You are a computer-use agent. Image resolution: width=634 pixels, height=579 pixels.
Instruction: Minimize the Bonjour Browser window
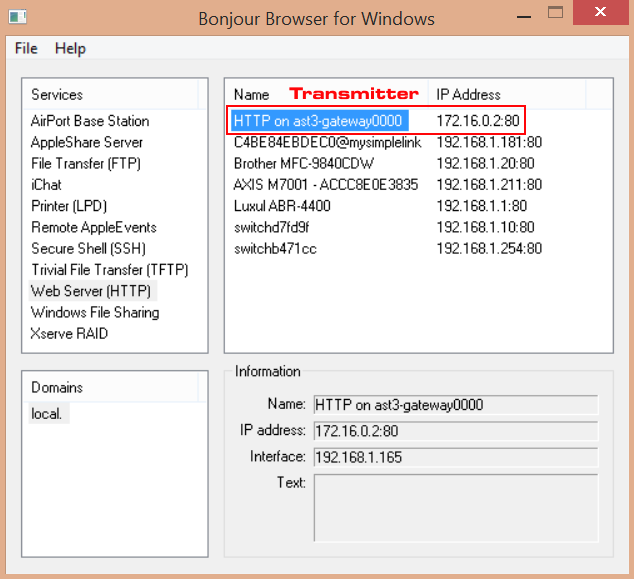524,17
